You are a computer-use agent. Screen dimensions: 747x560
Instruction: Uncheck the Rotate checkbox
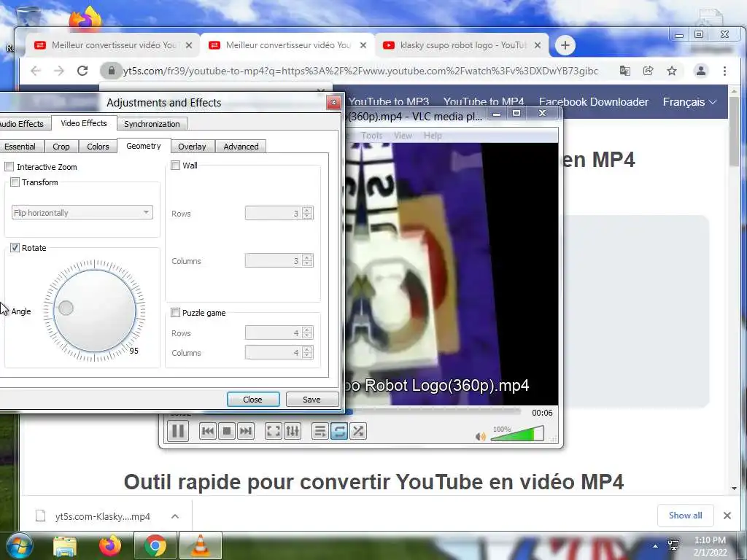[15, 248]
